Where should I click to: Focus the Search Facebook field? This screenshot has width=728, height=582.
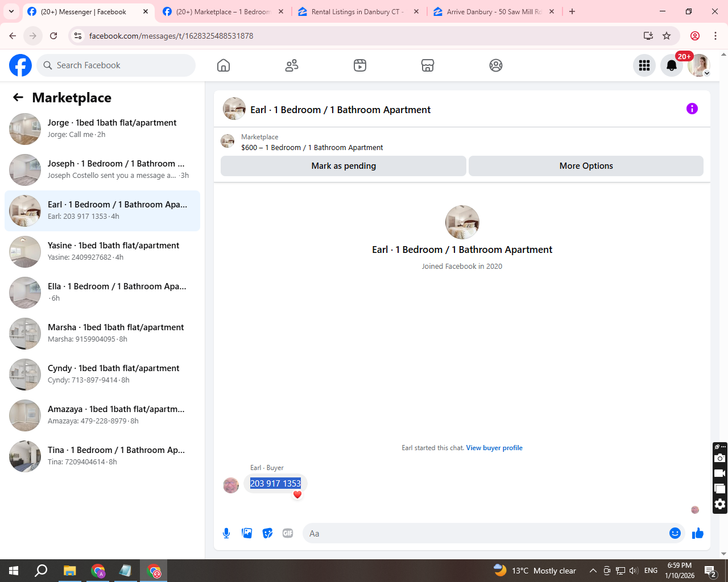coord(116,65)
